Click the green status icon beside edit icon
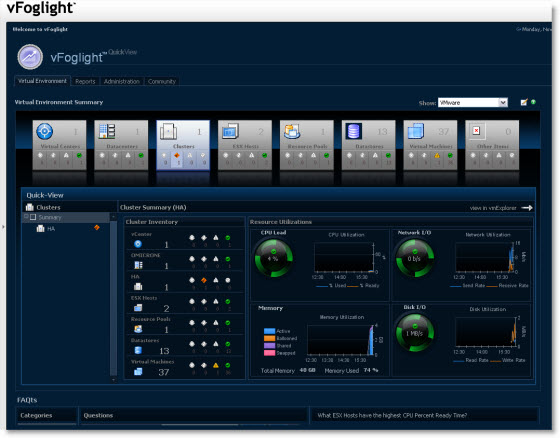The height and width of the screenshot is (438, 560). (533, 102)
